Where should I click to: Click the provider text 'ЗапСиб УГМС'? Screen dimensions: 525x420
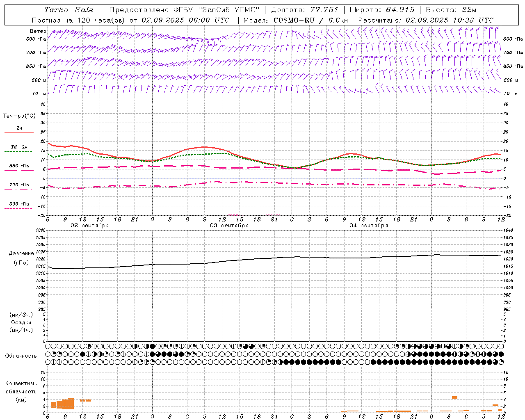click(229, 10)
